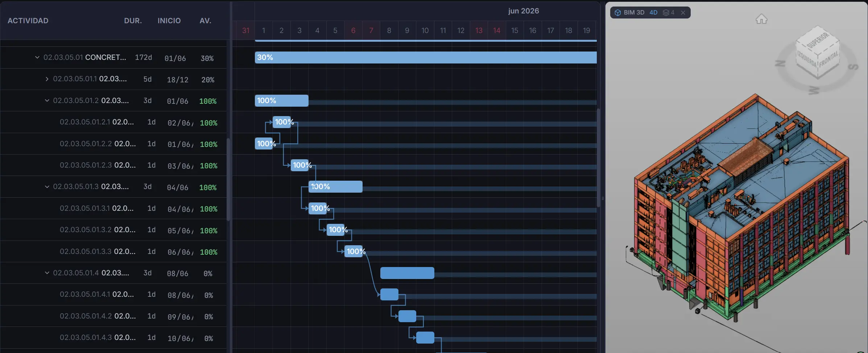Select the BIM 3D label
The height and width of the screenshot is (353, 868).
point(634,13)
